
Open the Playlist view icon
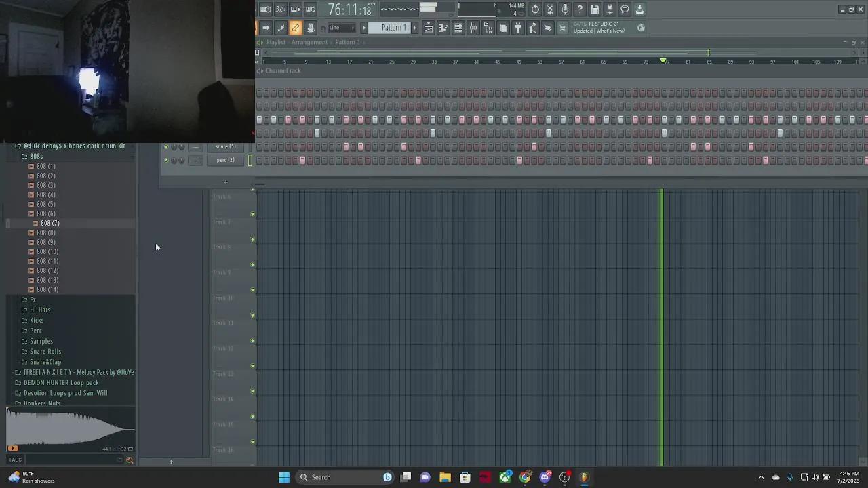pos(429,28)
